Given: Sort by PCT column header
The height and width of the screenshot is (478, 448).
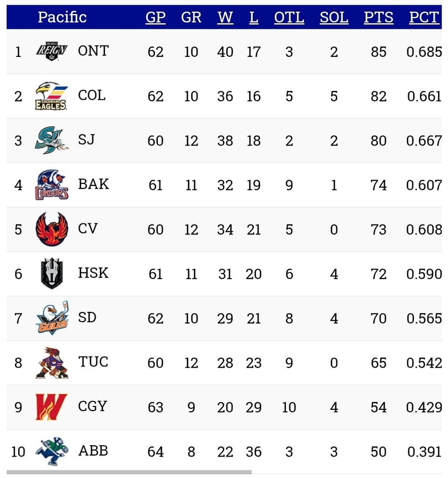Looking at the screenshot, I should coord(424,18).
